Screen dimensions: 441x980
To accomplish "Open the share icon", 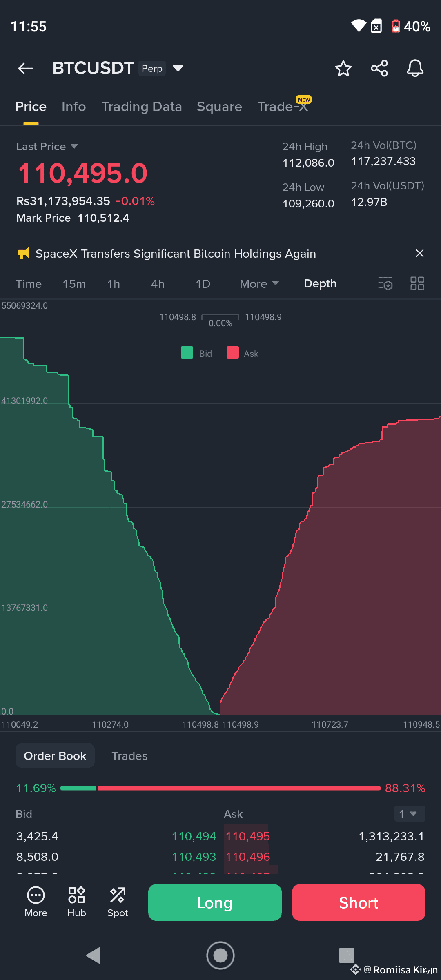I will click(379, 68).
